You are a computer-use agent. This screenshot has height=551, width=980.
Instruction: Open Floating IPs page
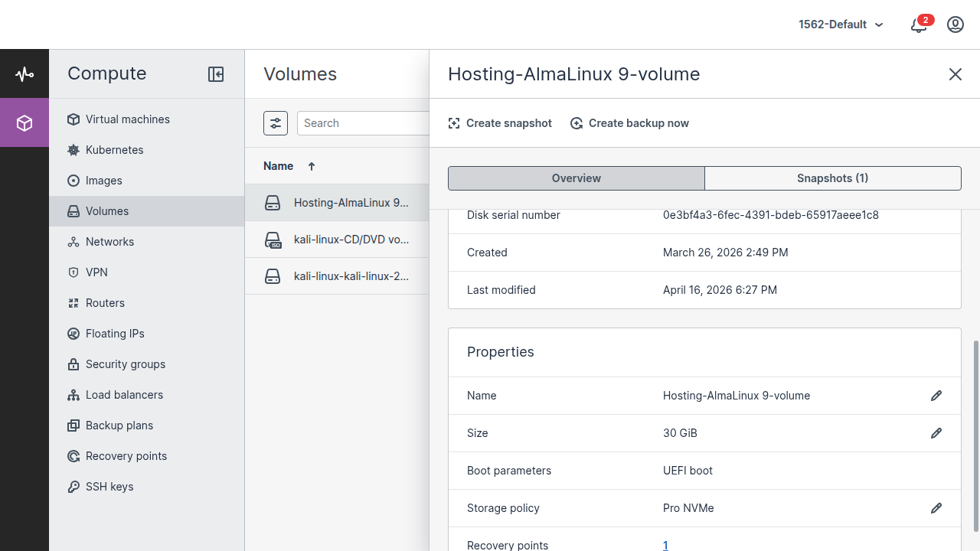[x=147, y=334]
